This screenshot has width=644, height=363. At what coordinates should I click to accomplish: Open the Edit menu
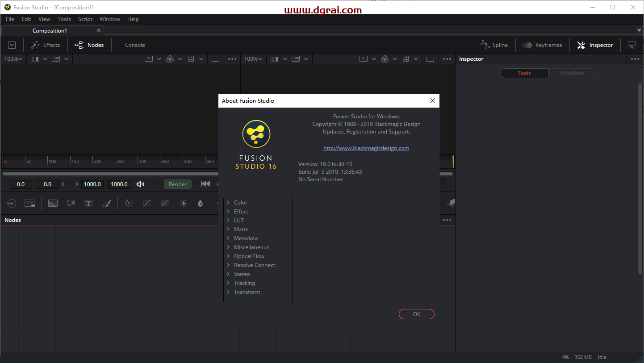coord(26,19)
